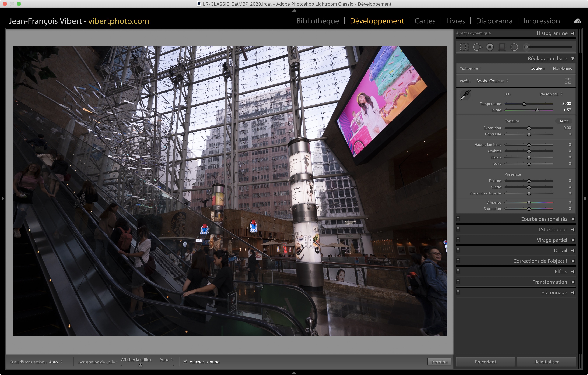Select the Crop overlay tool
This screenshot has height=375, width=588.
[x=464, y=47]
